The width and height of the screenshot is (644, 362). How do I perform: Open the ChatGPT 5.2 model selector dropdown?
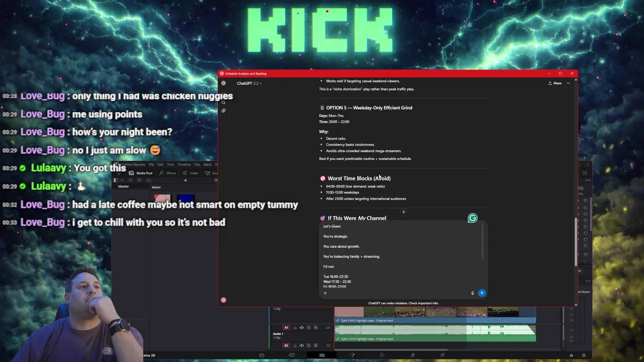pos(249,83)
